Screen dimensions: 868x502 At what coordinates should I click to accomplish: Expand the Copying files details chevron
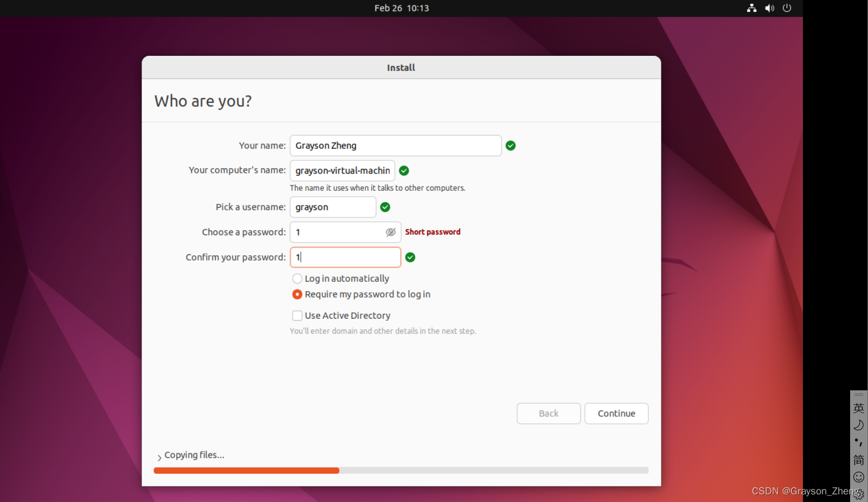(x=159, y=457)
